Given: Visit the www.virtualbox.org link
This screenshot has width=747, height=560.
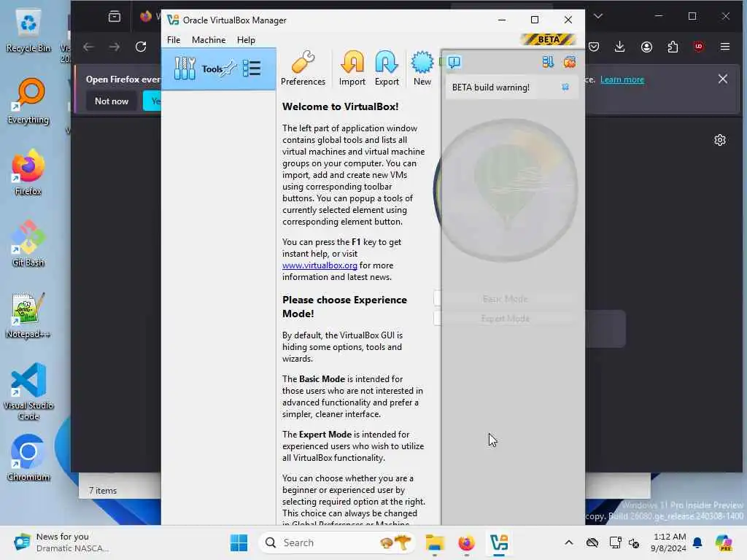Looking at the screenshot, I should coord(320,265).
